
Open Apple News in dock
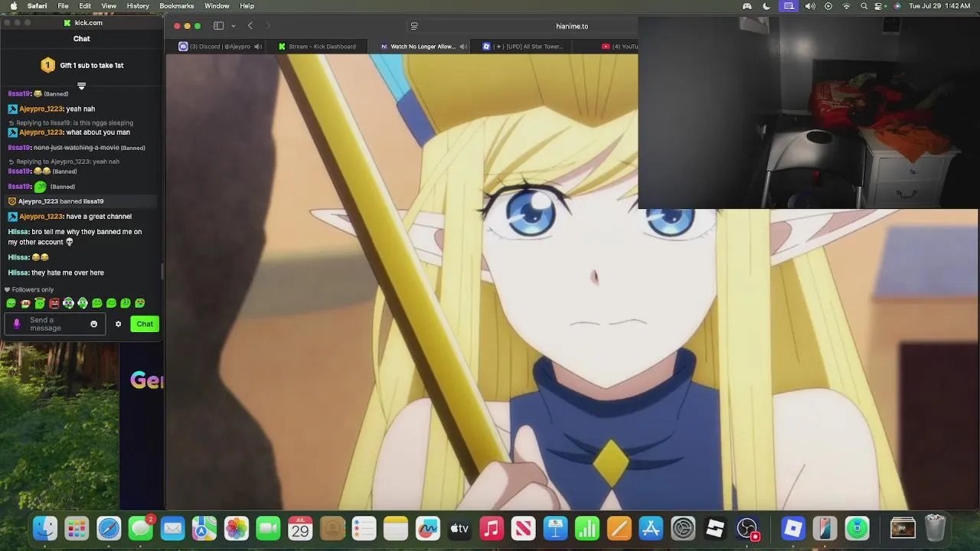524,528
